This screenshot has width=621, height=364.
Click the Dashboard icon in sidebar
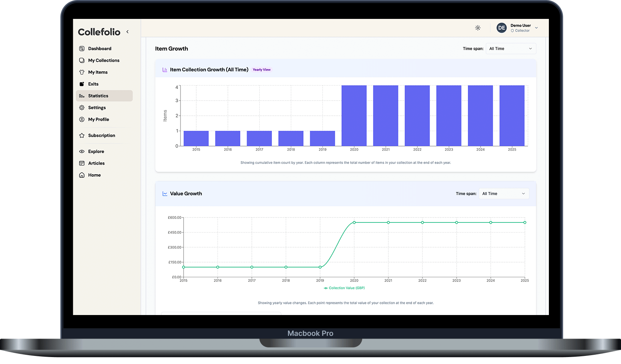point(82,49)
